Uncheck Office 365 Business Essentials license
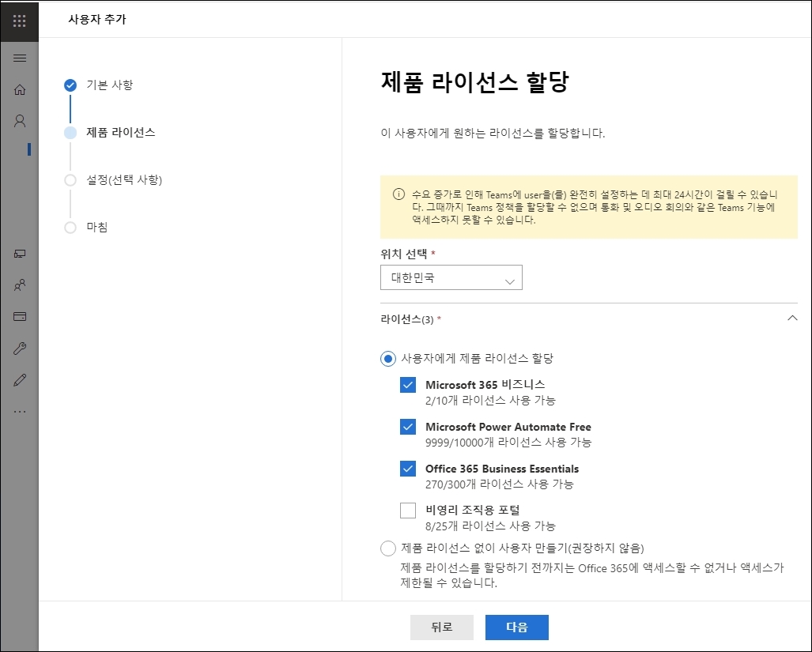Screen dimensions: 812x652 pyautogui.click(x=408, y=469)
